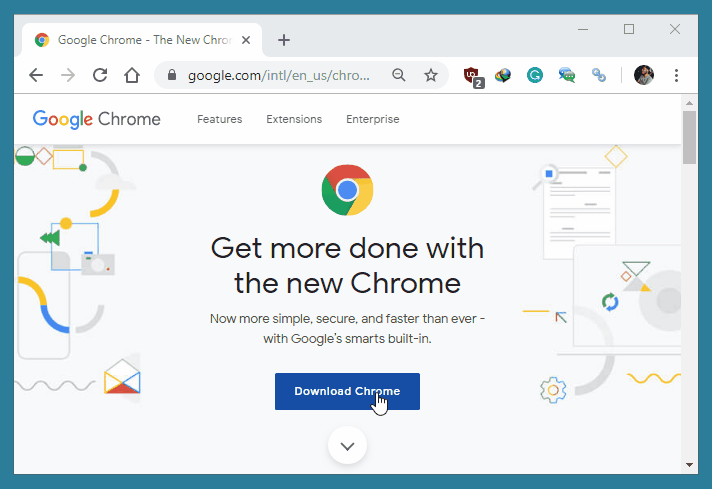
Task: Open the Grammarly green G extension
Action: pos(535,75)
